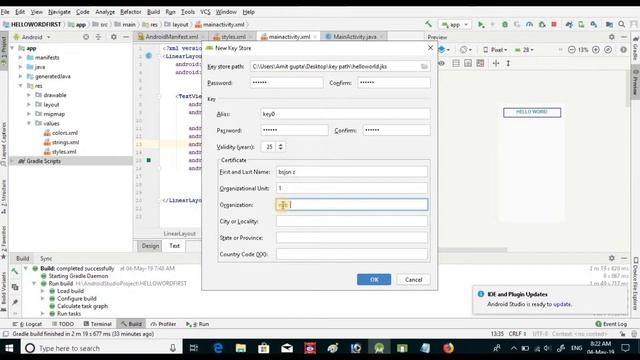
Task: Open Microsoft Edge from taskbar
Action: (x=218, y=348)
